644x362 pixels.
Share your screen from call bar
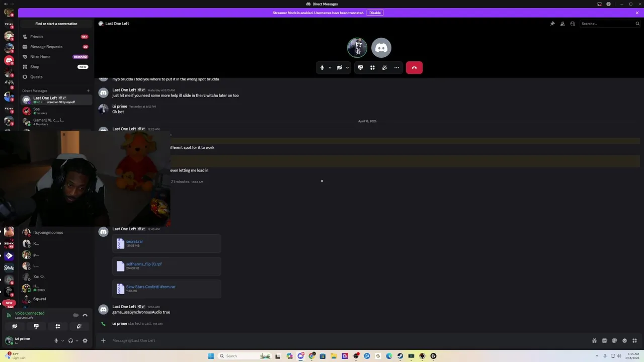[360, 67]
